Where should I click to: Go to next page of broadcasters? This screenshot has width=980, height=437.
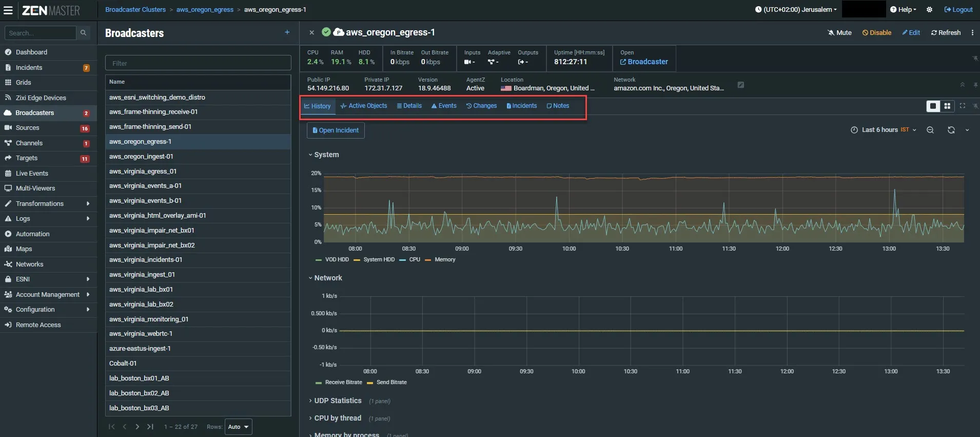138,427
